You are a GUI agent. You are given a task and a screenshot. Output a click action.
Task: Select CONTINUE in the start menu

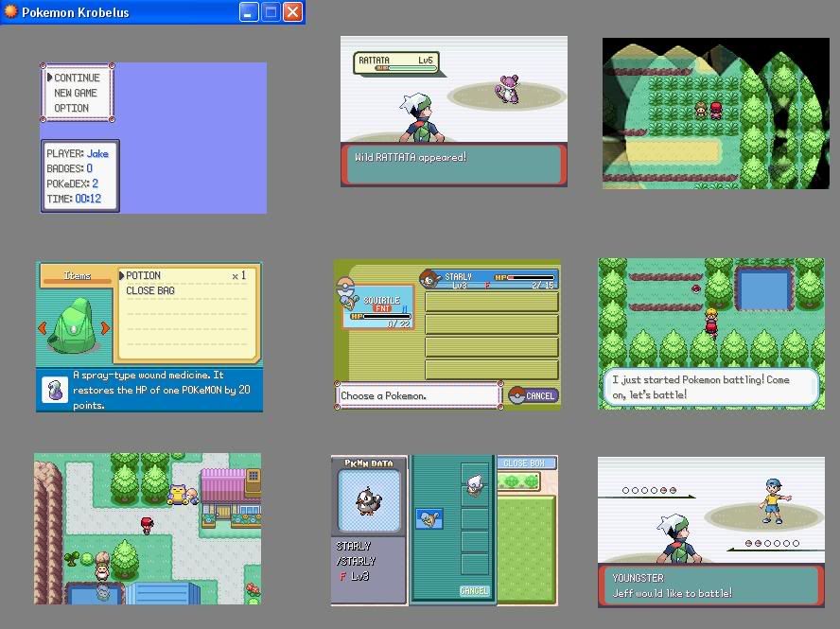tap(77, 78)
